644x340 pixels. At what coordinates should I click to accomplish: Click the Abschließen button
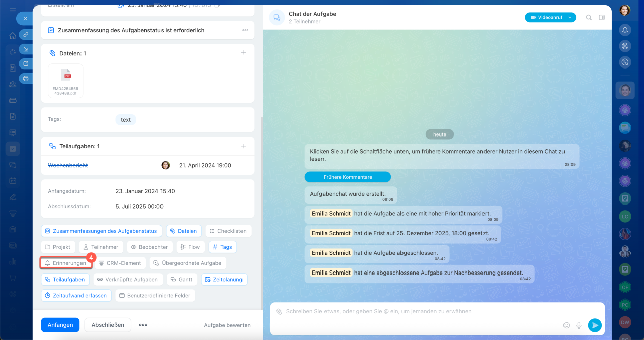(108, 325)
